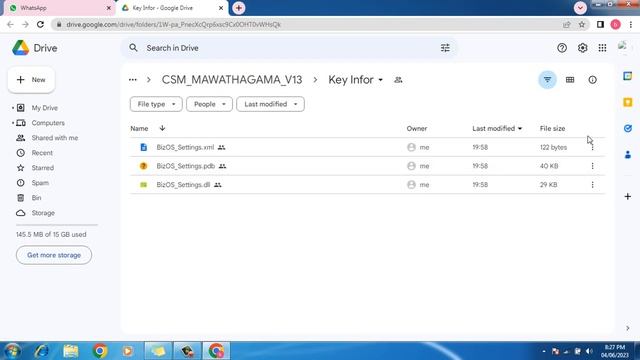
Task: Bookmark this page star
Action: pos(582,24)
